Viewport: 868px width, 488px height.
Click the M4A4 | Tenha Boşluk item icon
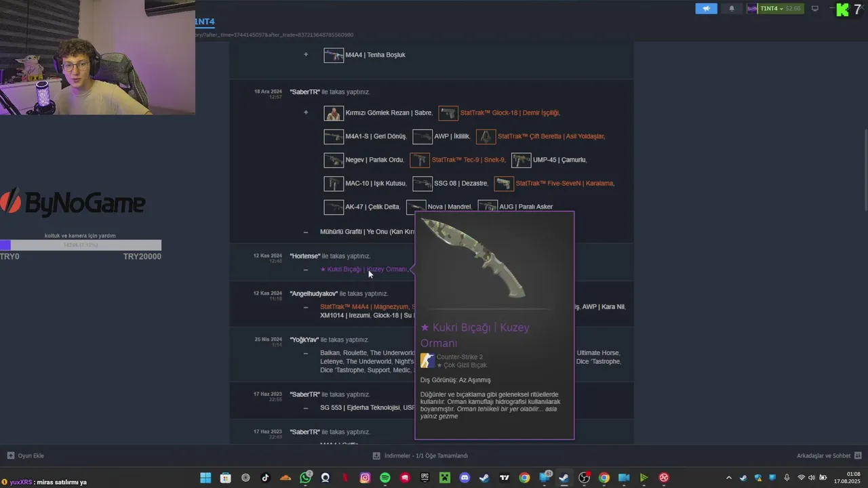[x=334, y=55]
